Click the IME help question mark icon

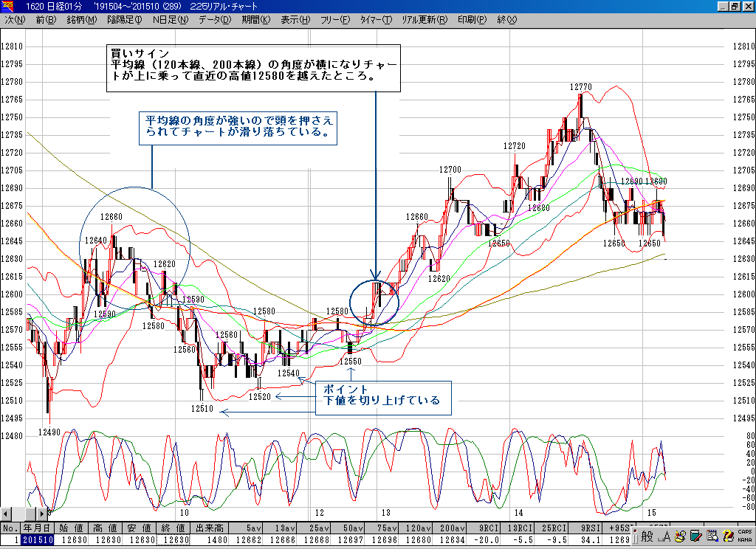pyautogui.click(x=727, y=536)
